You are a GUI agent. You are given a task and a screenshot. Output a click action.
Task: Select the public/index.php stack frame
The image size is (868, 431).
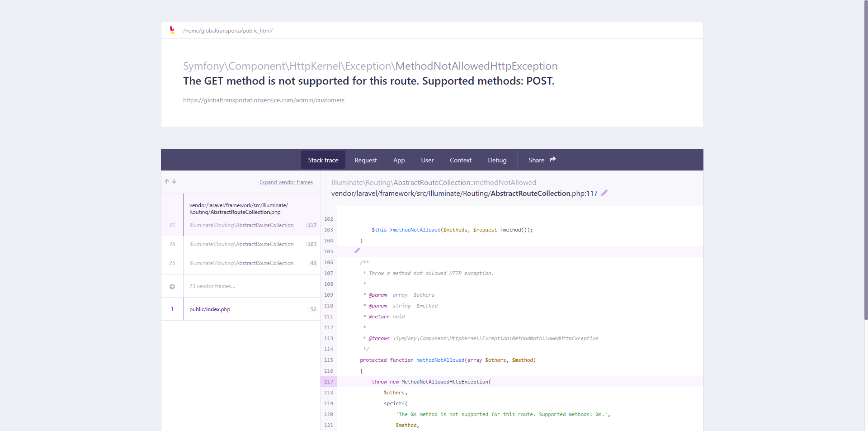click(210, 309)
